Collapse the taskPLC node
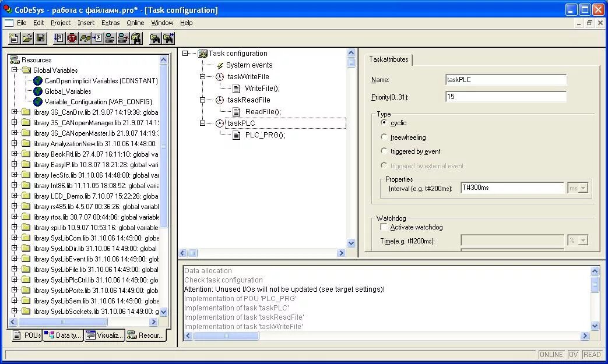 point(202,123)
